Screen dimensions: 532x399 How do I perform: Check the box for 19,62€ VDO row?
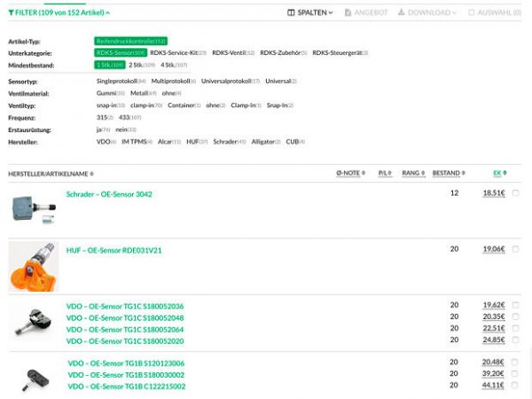515,305
